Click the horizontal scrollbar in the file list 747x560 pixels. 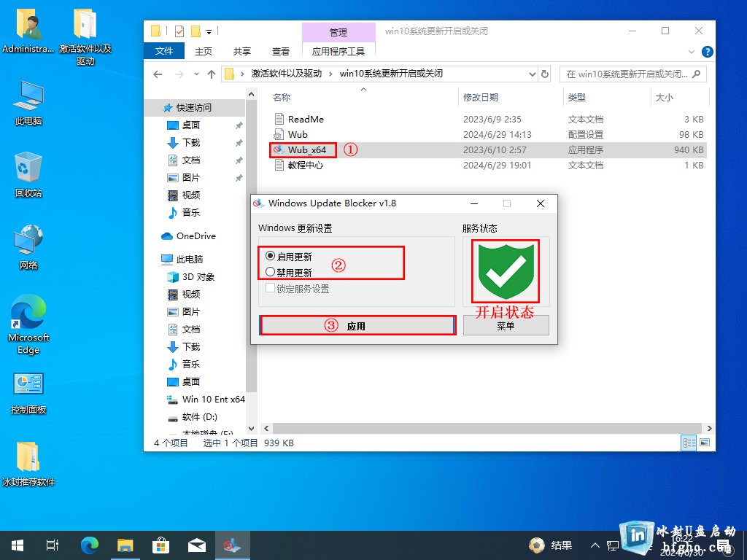487,428
